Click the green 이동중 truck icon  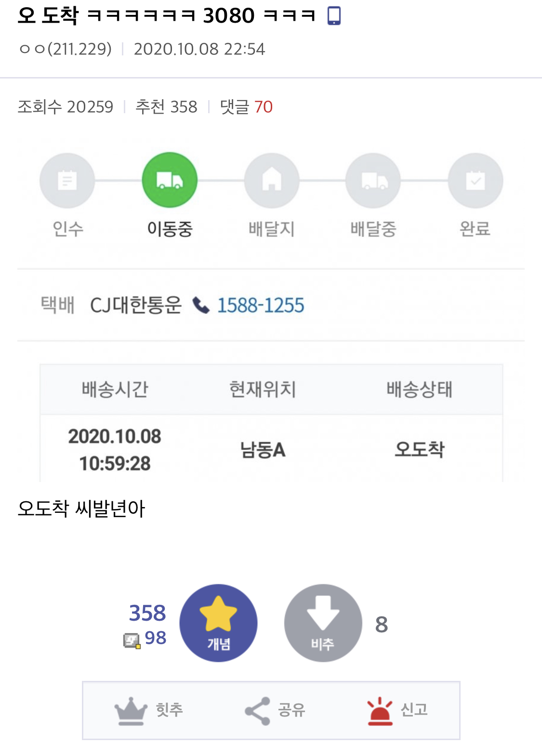pyautogui.click(x=170, y=180)
